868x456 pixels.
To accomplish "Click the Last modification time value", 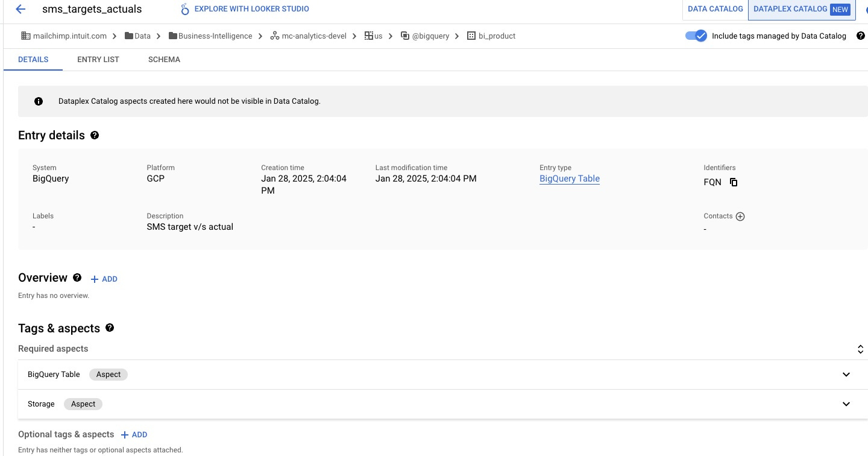I will click(426, 179).
